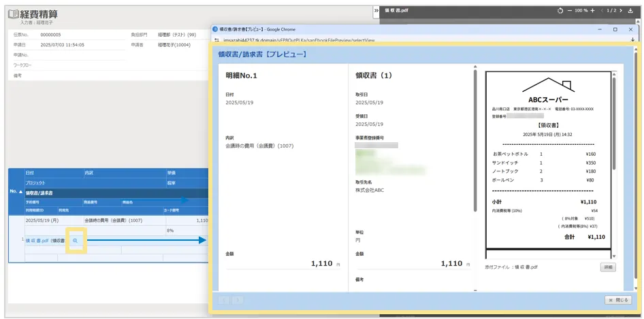
Task: Zoom in the PDF with plus icon
Action: pos(593,10)
